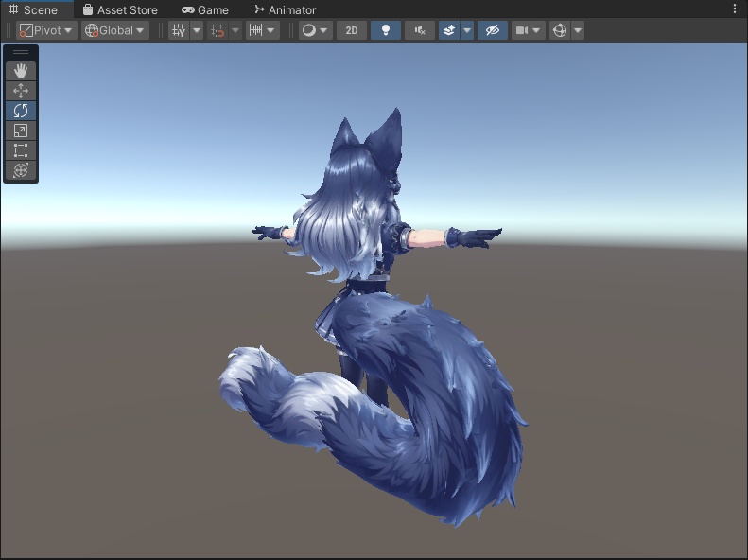Toggle scene effects icon
The height and width of the screenshot is (560, 748).
449,30
